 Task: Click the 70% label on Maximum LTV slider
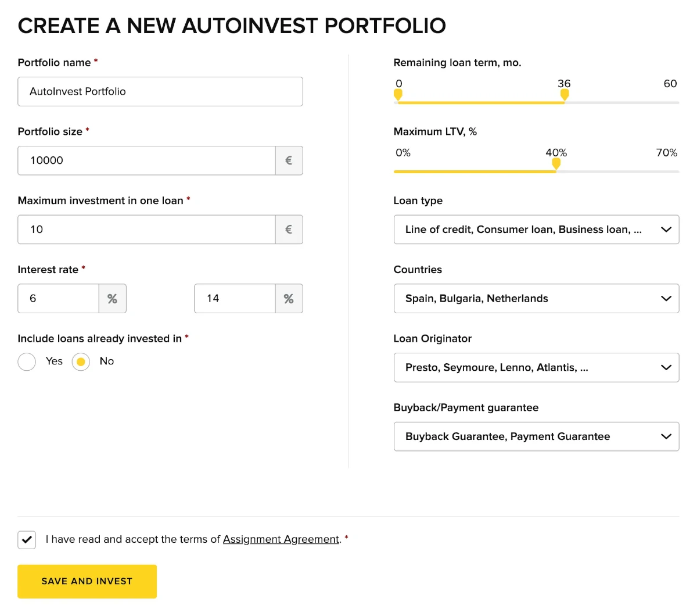click(667, 153)
